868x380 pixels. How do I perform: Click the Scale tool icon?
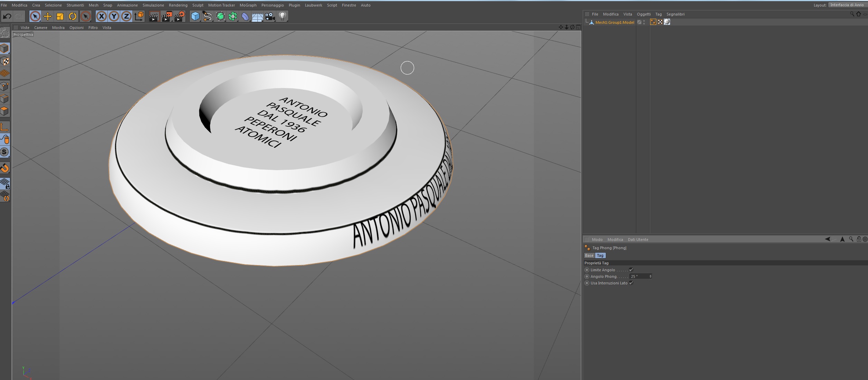pos(60,16)
